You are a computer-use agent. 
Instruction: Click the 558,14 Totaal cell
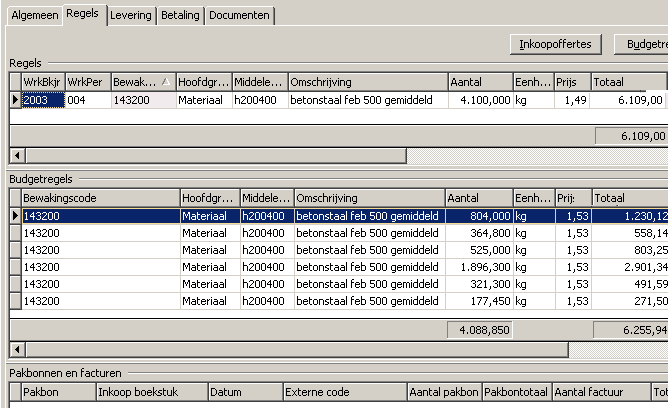[x=630, y=233]
